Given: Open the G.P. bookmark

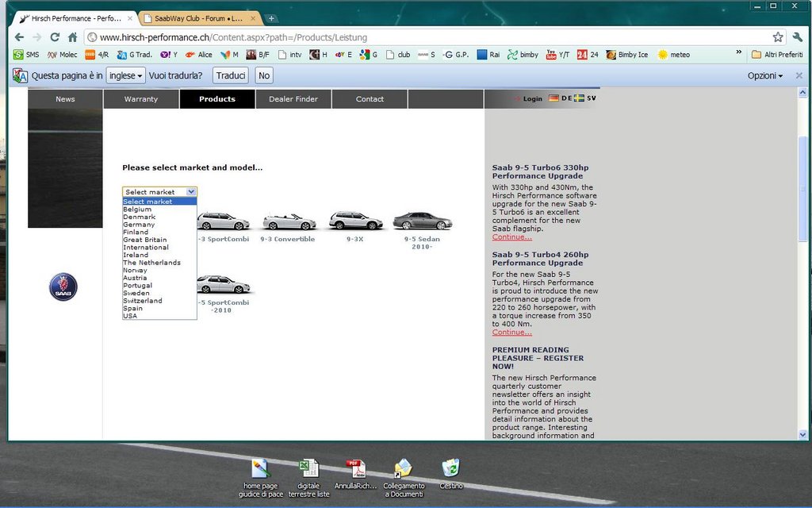Looking at the screenshot, I should (456, 55).
